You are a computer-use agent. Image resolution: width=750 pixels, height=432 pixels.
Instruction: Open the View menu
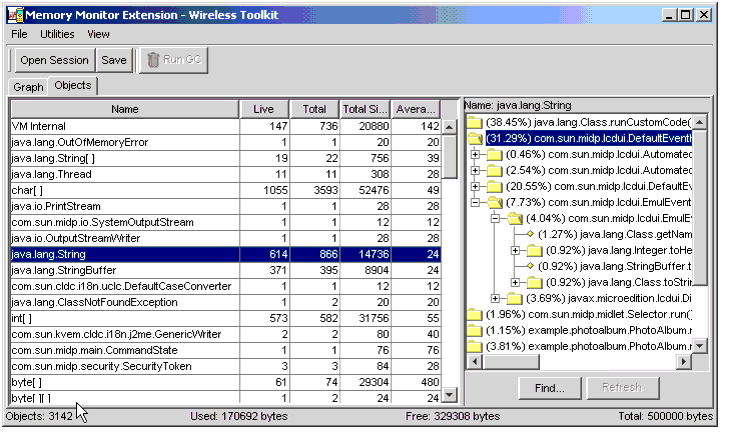tap(98, 34)
